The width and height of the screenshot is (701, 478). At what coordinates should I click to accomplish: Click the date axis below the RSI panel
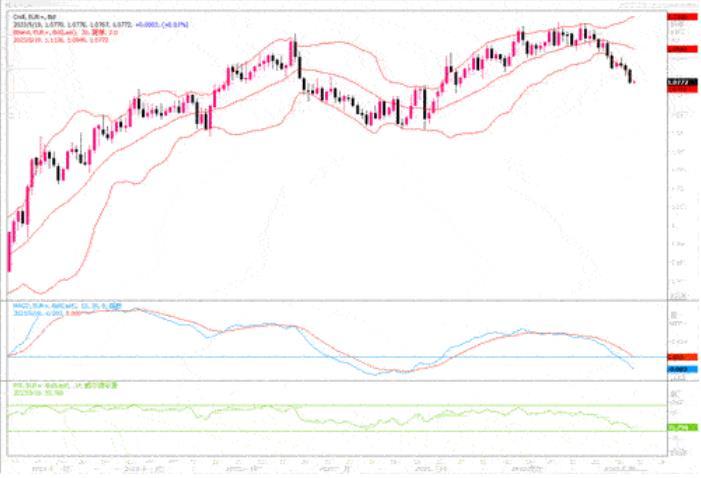[330, 466]
